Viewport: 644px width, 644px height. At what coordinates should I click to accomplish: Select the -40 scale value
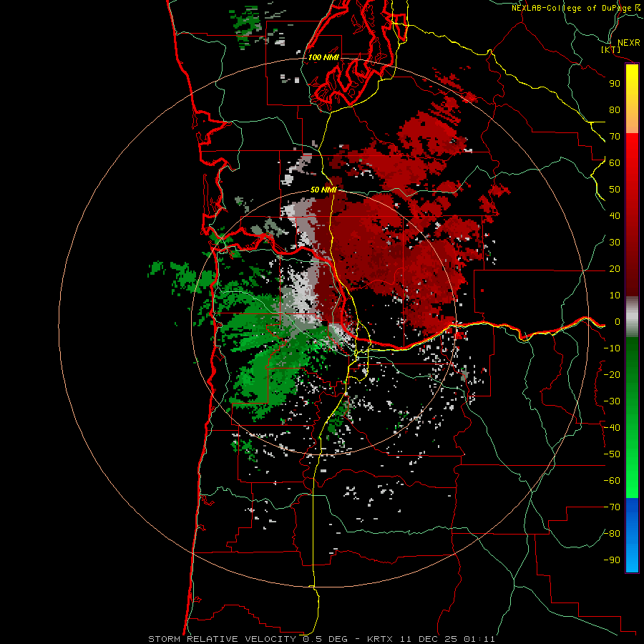point(612,428)
